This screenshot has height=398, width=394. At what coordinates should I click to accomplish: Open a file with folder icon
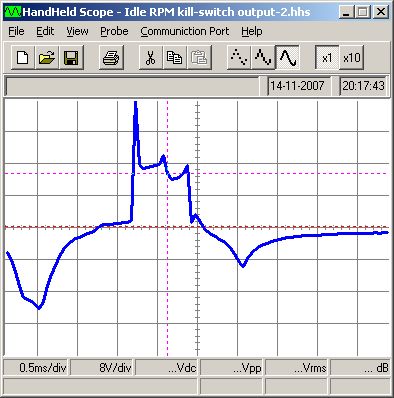pos(47,58)
